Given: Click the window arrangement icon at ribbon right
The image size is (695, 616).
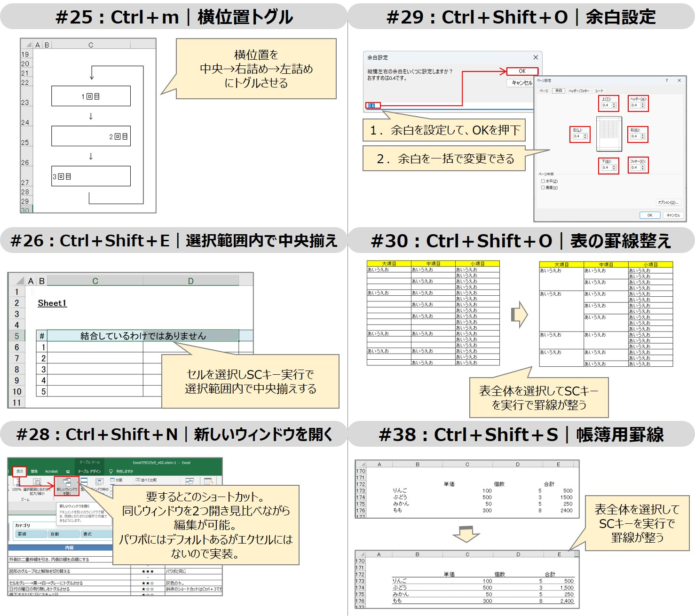Looking at the screenshot, I should pos(189,482).
